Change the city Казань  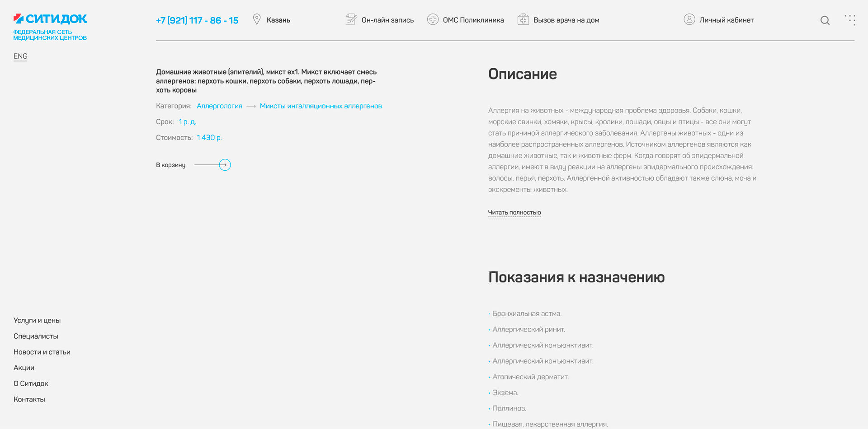click(278, 20)
